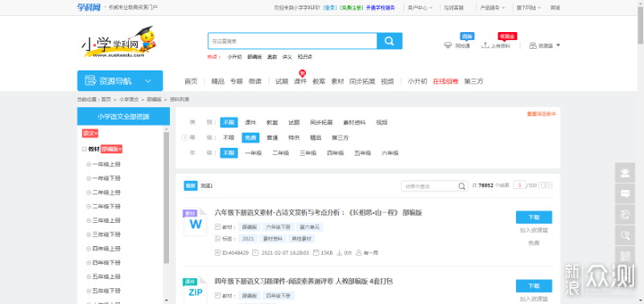Image resolution: width=644 pixels, height=304 pixels.
Task: Open the 精品 nav item
Action: pos(217,81)
